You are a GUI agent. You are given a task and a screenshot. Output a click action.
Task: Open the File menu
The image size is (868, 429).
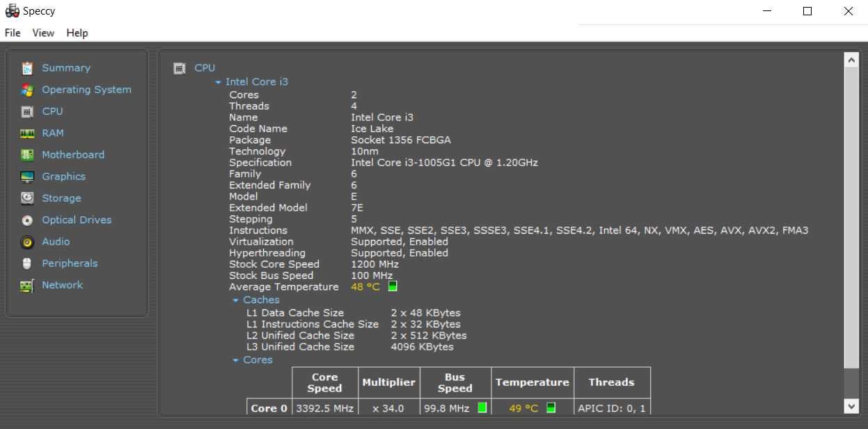[x=13, y=33]
